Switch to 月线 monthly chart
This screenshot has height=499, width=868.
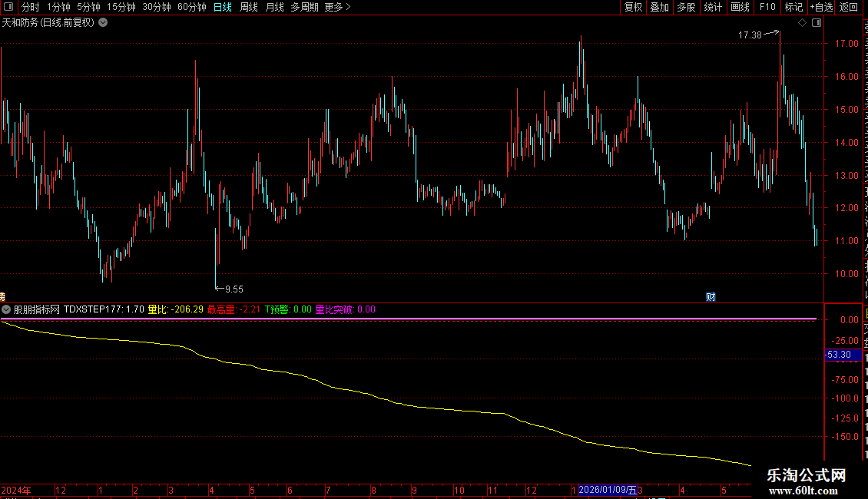274,7
